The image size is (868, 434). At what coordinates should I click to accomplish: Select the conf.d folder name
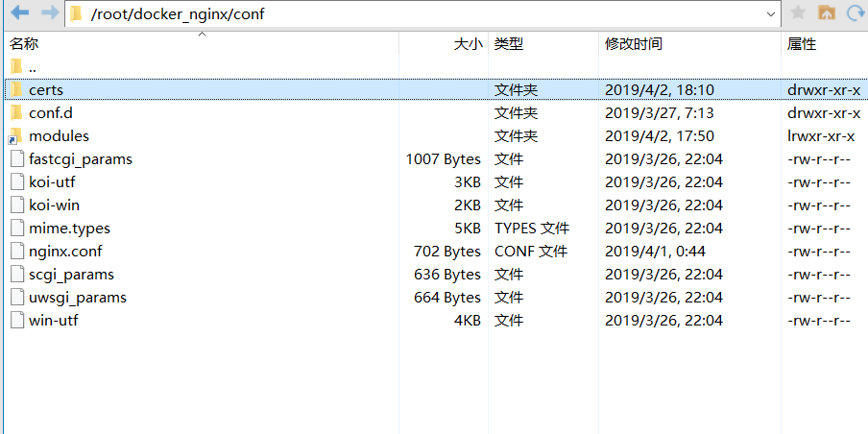50,113
